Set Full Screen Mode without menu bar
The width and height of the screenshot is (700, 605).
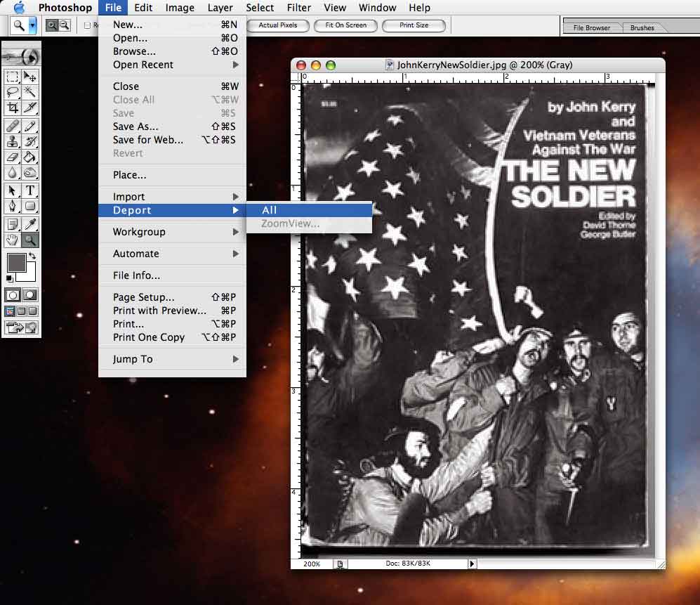click(x=32, y=311)
